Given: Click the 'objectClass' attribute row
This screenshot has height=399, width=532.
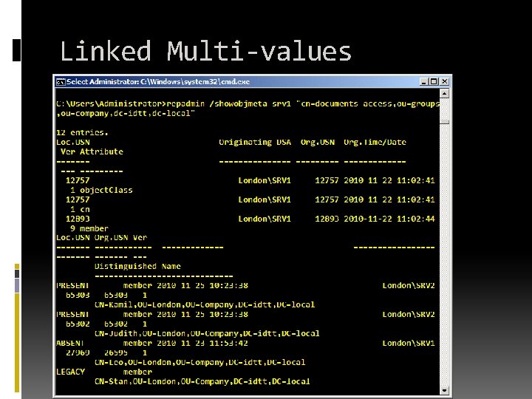Looking at the screenshot, I should pyautogui.click(x=101, y=190).
